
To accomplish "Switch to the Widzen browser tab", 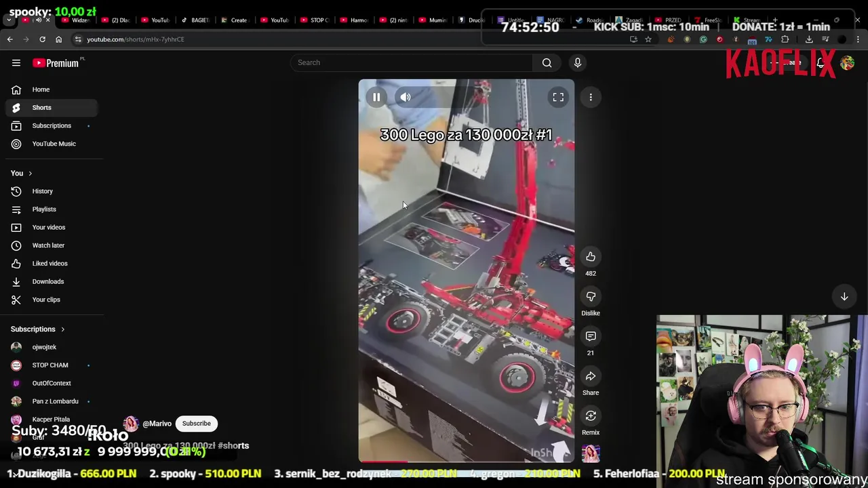I will (x=76, y=20).
